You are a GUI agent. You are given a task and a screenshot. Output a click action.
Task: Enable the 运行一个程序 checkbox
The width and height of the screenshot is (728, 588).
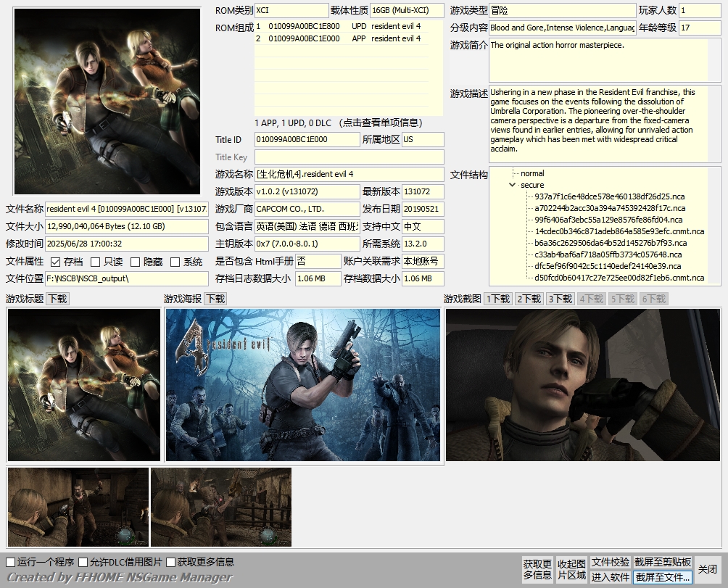pyautogui.click(x=11, y=562)
